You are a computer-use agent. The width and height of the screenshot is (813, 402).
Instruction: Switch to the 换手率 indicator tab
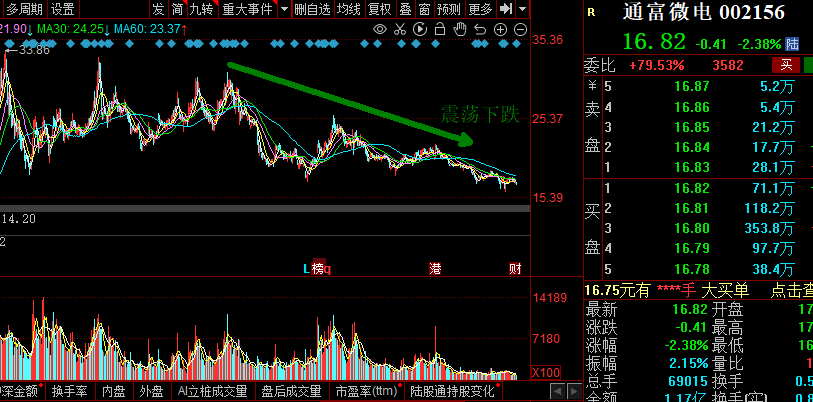point(69,391)
